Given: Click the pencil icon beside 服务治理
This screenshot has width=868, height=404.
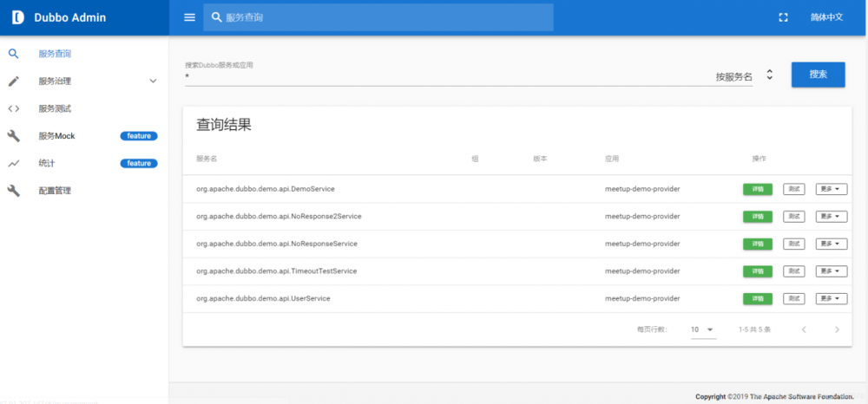Looking at the screenshot, I should [14, 81].
